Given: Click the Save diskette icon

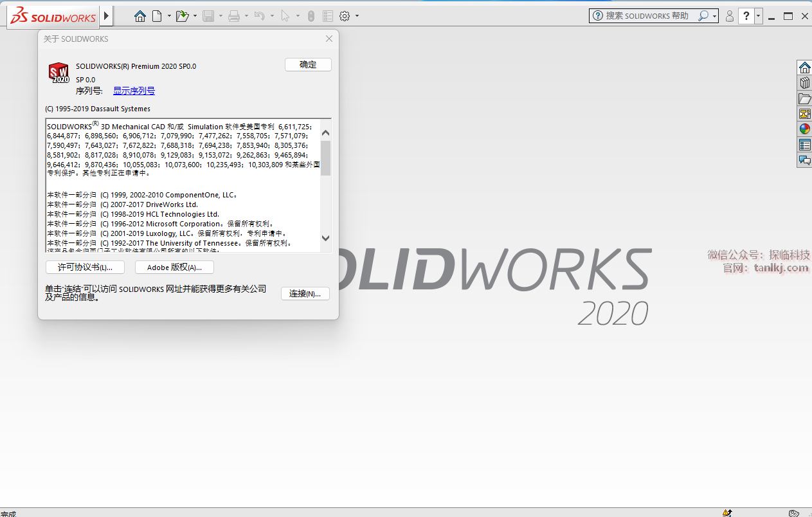Looking at the screenshot, I should tap(208, 16).
